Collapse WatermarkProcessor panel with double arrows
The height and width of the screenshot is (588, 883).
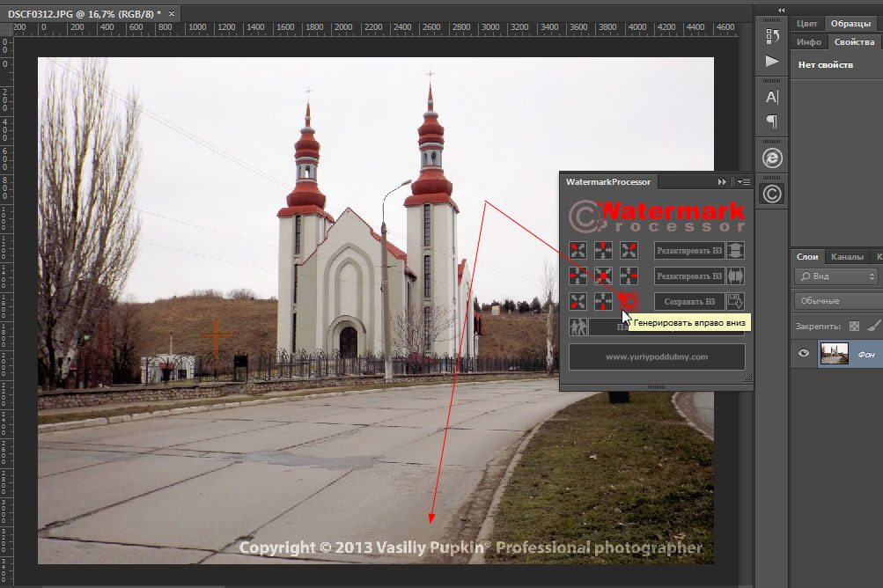[x=723, y=181]
